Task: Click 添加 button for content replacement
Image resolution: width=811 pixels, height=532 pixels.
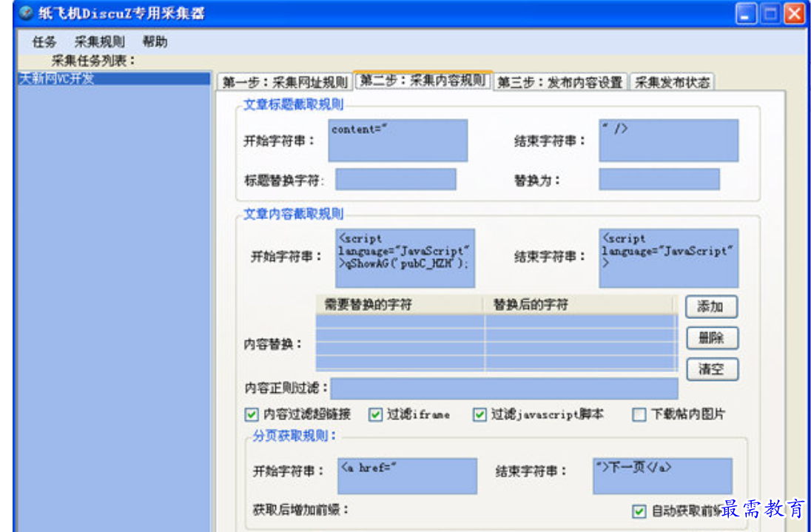Action: (x=711, y=306)
